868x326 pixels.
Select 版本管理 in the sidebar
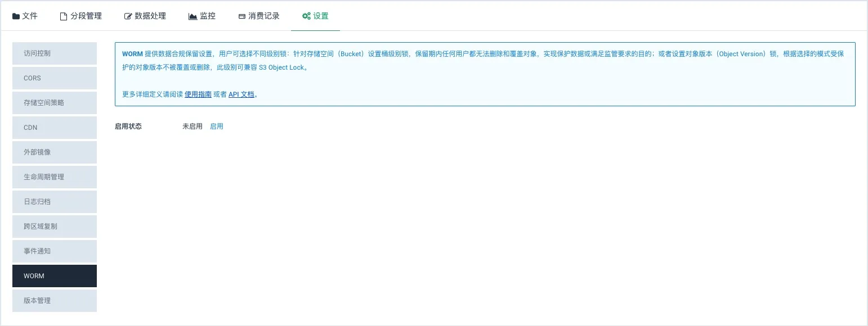[55, 301]
